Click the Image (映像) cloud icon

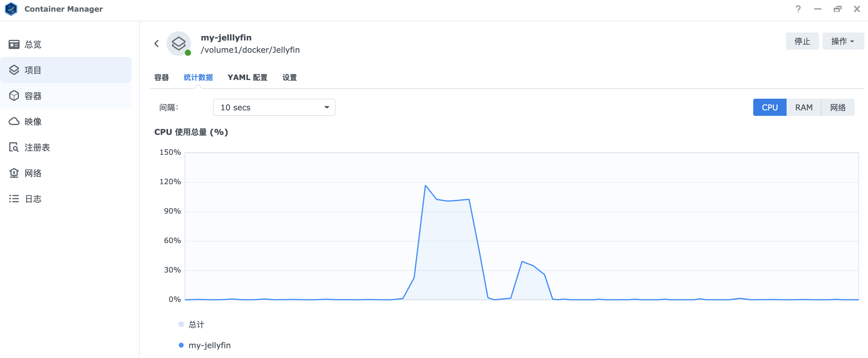point(14,121)
